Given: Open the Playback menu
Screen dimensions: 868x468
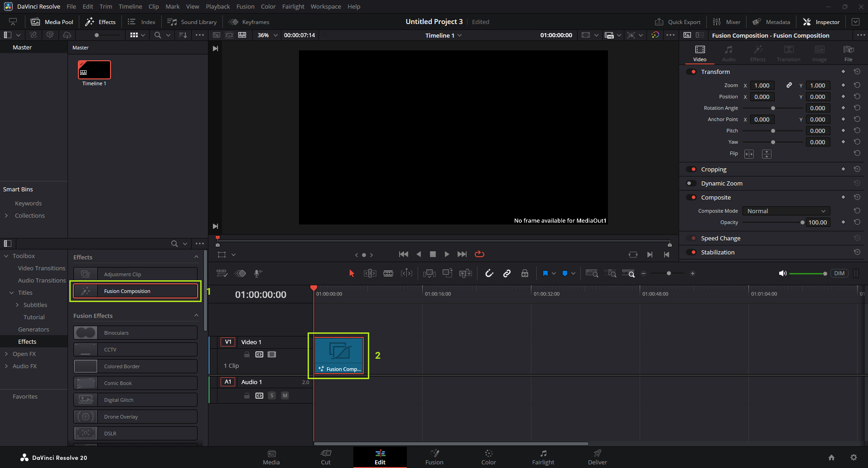Looking at the screenshot, I should click(x=217, y=7).
